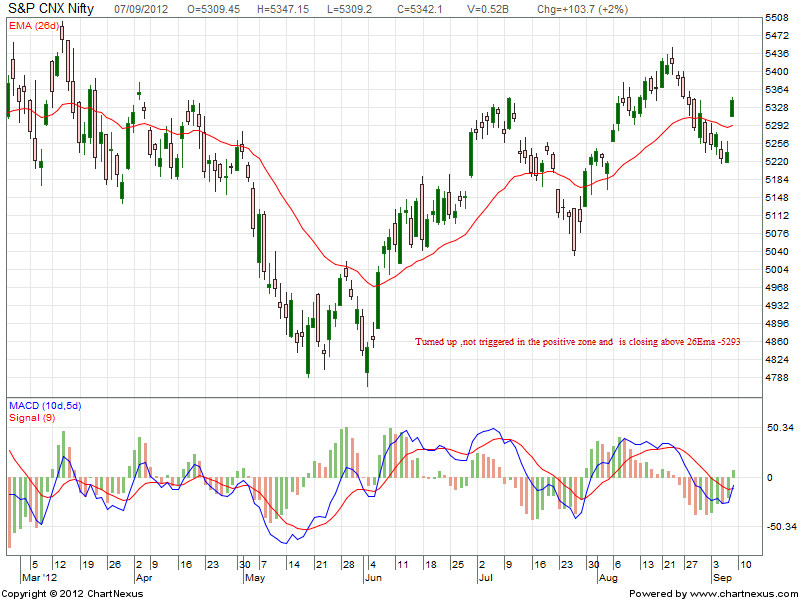The image size is (800, 600).
Task: Click the date tick labeled 30 before May
Action: coord(245,564)
